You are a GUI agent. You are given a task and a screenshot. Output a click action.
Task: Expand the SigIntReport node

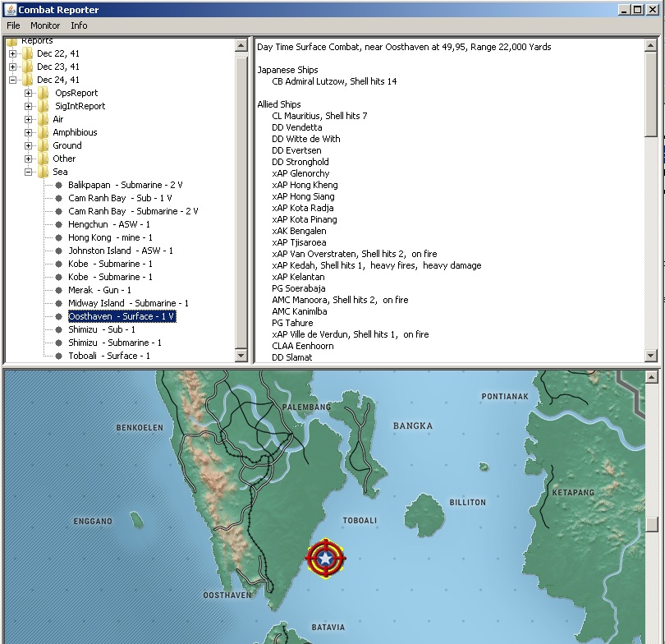click(28, 107)
